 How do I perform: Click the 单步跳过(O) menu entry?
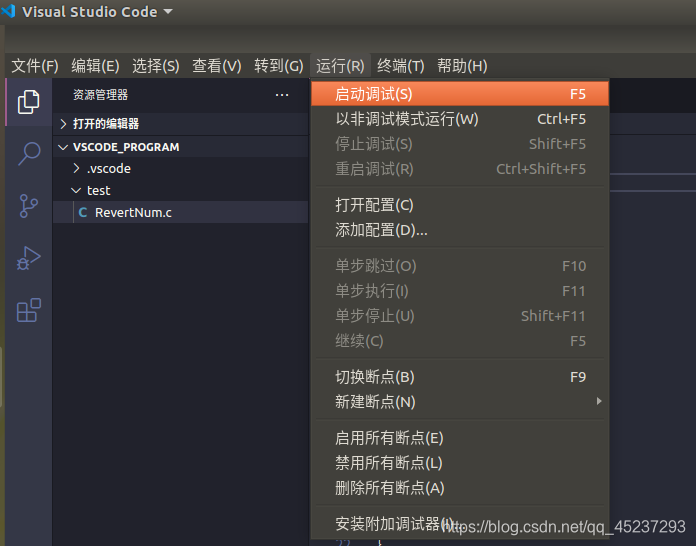tap(460, 266)
